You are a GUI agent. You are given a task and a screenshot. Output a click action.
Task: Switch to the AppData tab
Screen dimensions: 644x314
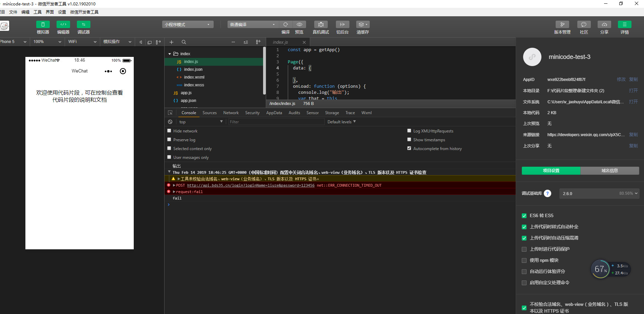(x=274, y=113)
